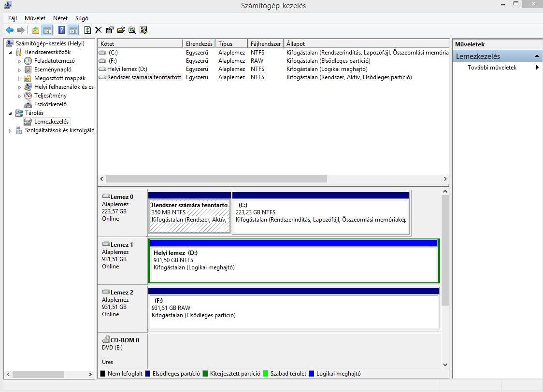This screenshot has width=543, height=392.
Task: Click the Lemez 1 disk label
Action: (x=122, y=245)
